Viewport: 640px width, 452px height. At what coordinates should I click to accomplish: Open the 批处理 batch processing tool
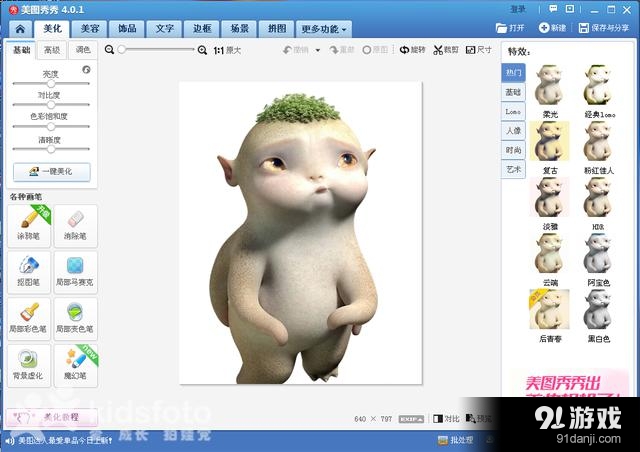click(x=456, y=440)
